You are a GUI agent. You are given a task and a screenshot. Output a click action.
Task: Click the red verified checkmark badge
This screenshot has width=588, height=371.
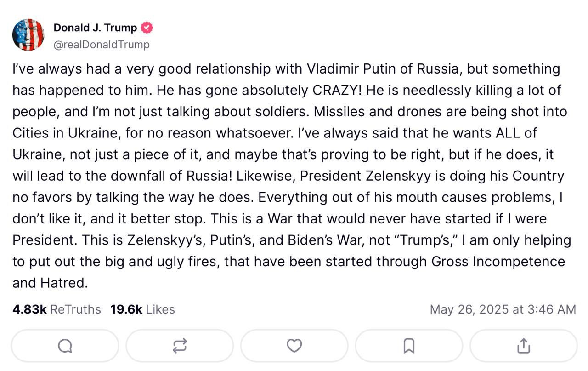(146, 28)
